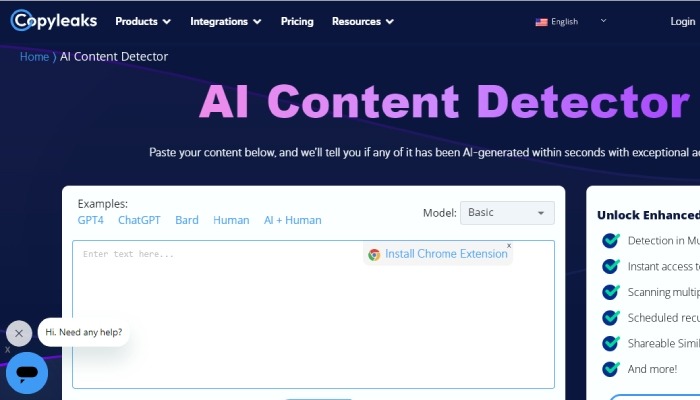Click the Login link
The image size is (700, 400).
click(x=683, y=21)
